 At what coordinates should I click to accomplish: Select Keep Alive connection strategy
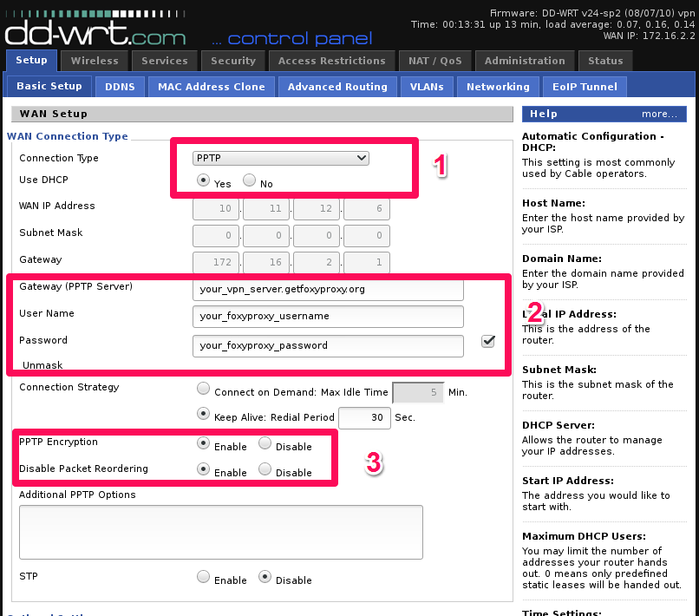click(x=203, y=414)
